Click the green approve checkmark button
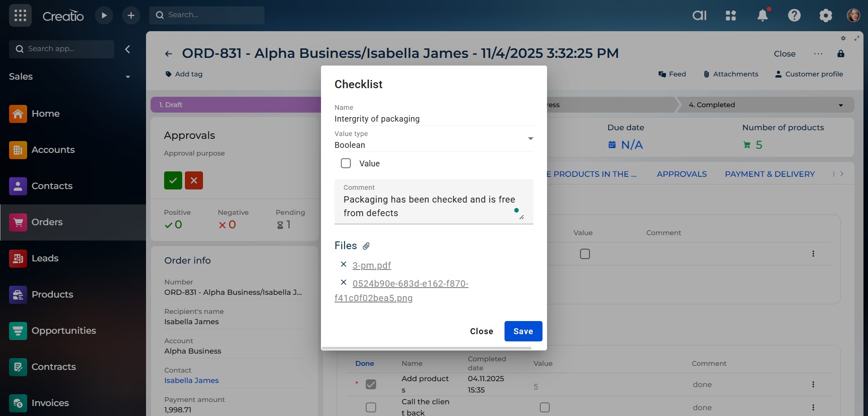The image size is (868, 416). coord(173,180)
